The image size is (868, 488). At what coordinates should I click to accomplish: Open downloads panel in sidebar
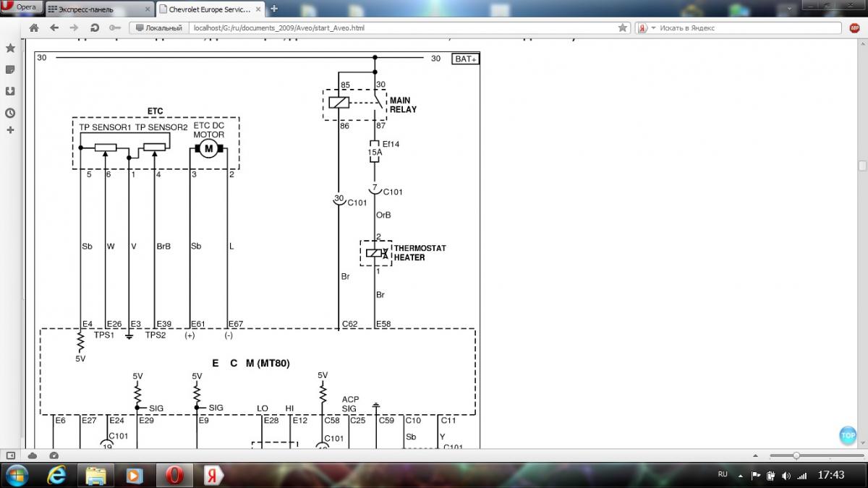(10, 92)
